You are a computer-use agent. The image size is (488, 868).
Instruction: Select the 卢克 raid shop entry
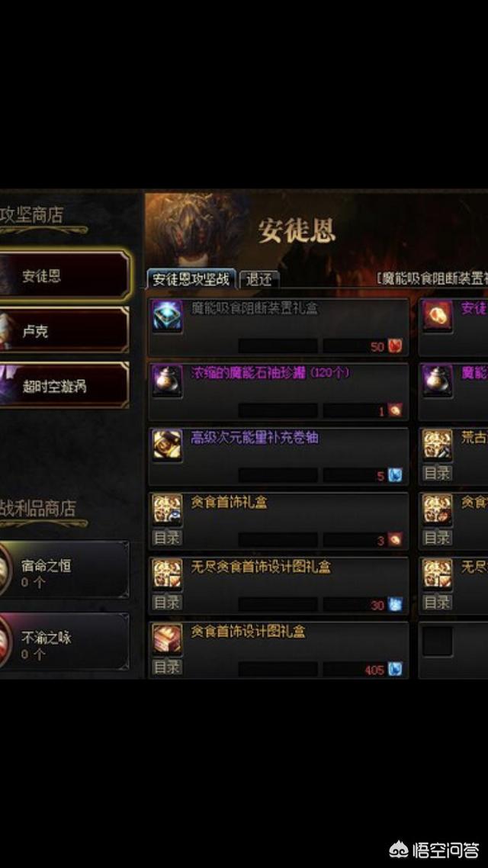point(65,330)
